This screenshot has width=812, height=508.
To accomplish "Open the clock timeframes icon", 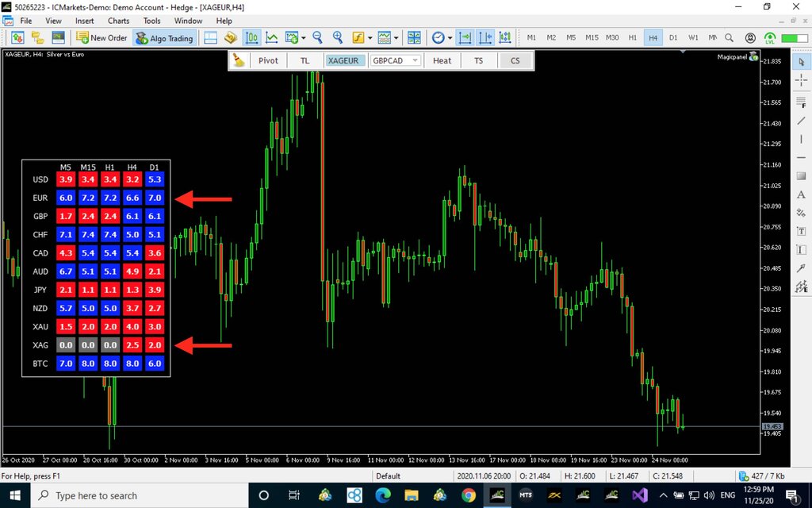I will 438,38.
